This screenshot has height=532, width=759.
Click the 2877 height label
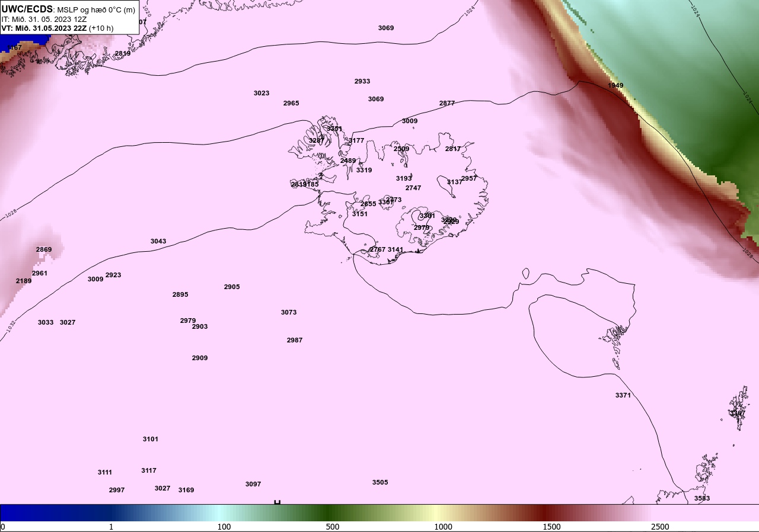(447, 103)
